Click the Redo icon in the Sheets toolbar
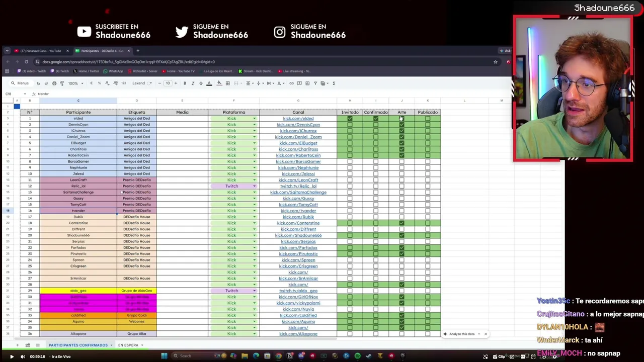 click(46, 83)
